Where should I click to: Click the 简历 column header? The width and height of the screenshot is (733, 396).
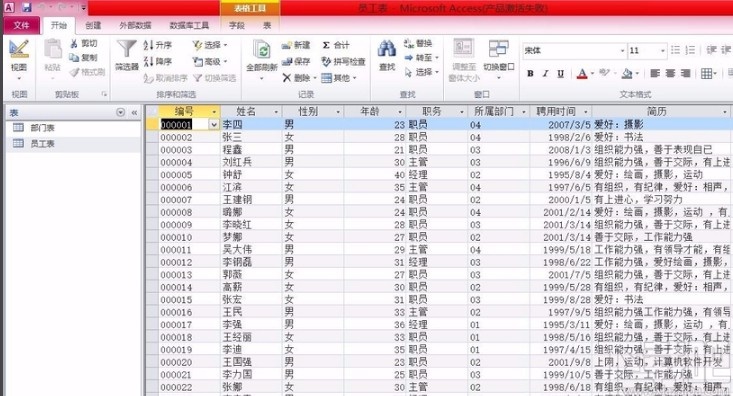click(x=661, y=111)
